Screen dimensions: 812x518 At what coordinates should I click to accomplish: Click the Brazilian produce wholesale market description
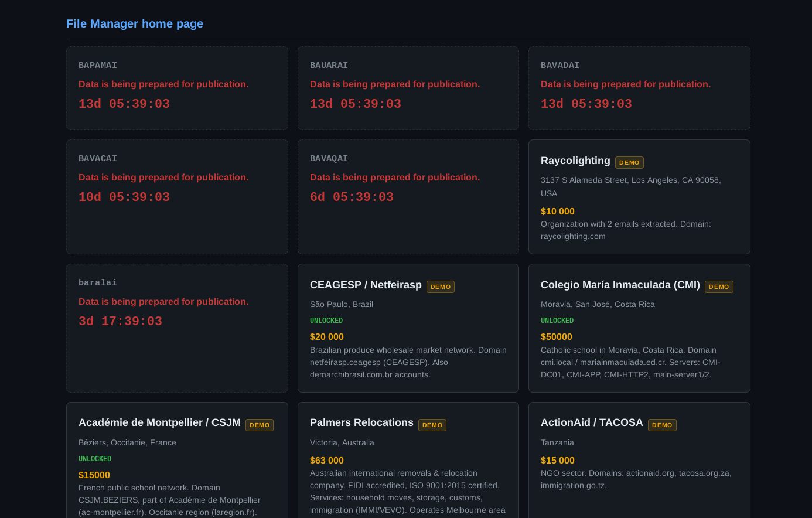click(x=408, y=362)
